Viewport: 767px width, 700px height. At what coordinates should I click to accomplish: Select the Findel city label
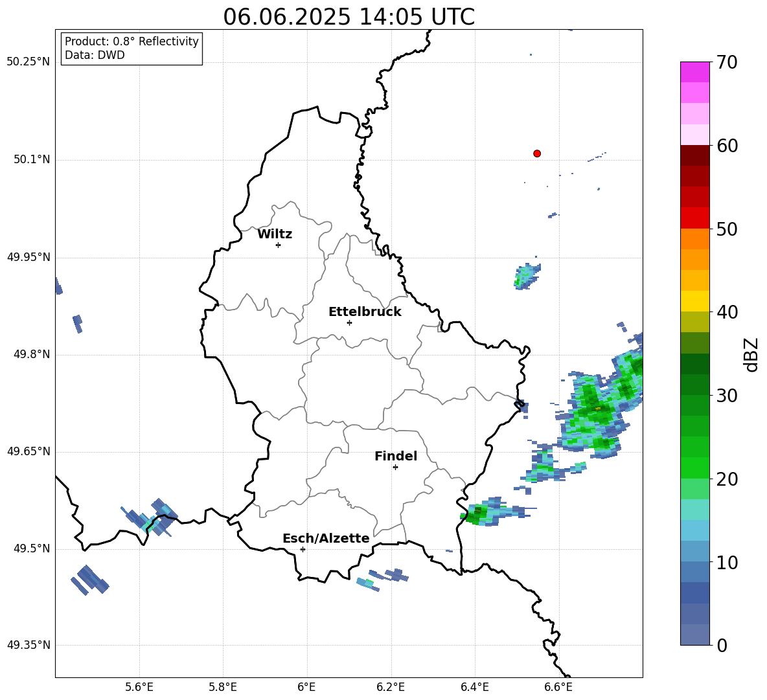coord(396,456)
